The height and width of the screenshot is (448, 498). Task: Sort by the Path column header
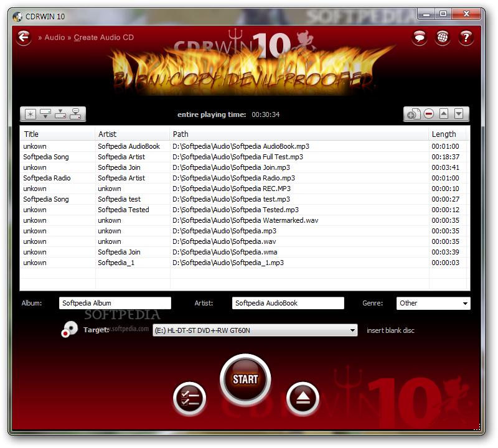tap(299, 134)
